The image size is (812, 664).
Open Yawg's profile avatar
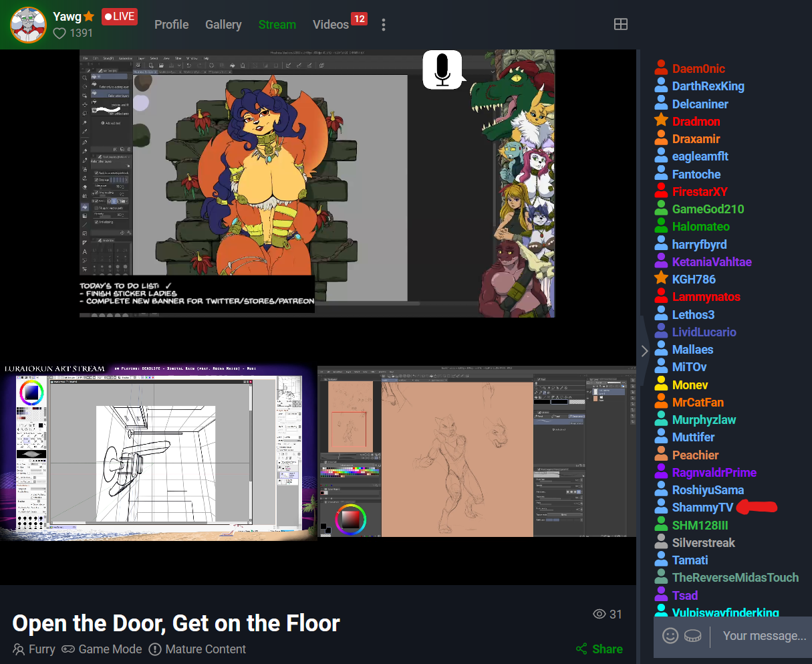28,24
